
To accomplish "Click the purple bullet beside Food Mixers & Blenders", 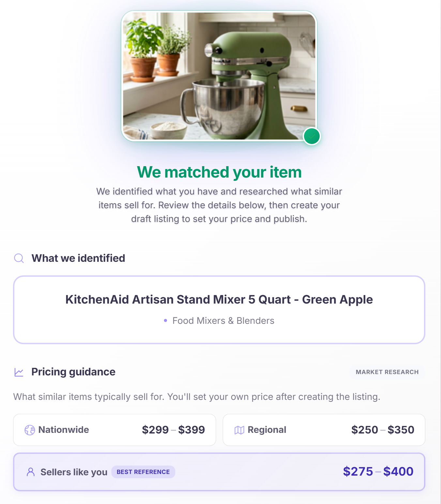I will [x=166, y=321].
